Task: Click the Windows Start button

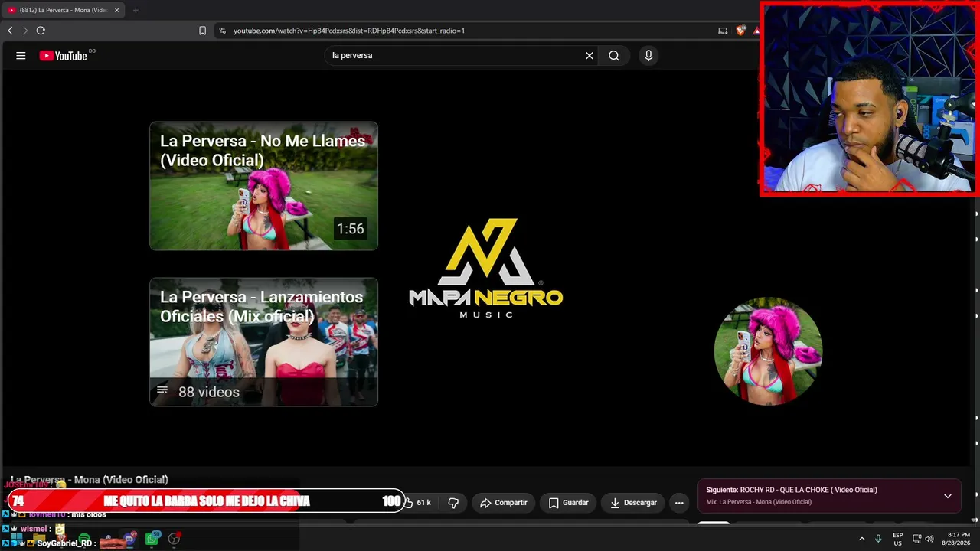Action: tap(16, 540)
